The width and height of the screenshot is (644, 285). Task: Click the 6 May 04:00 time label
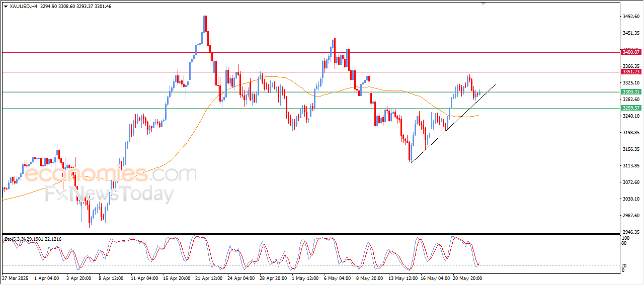click(337, 278)
